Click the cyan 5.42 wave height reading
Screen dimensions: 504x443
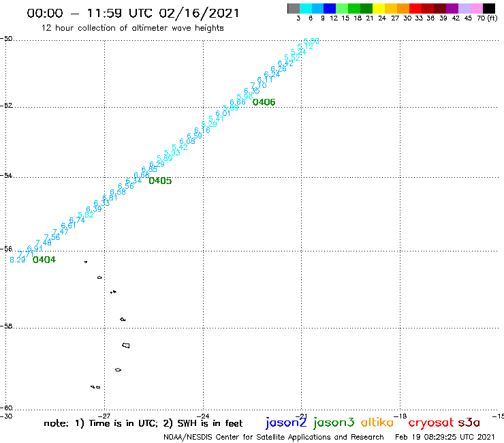coord(180,147)
